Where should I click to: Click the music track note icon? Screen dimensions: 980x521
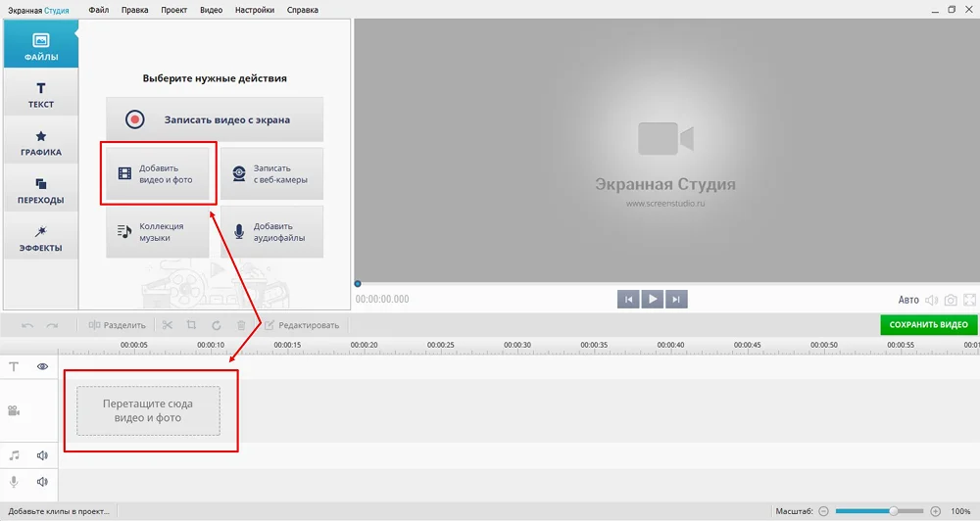[14, 455]
